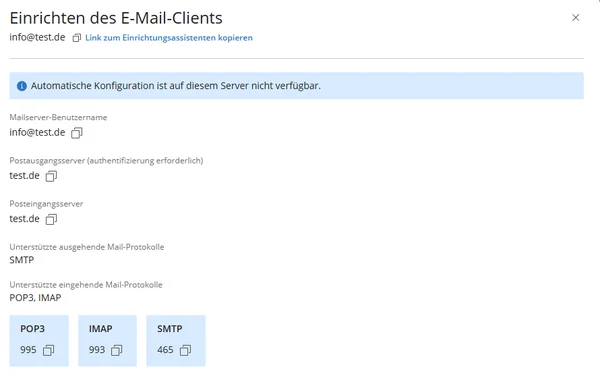Image resolution: width=600 pixels, height=378 pixels.
Task: Click the Posteingangsserver label
Action: click(46, 204)
